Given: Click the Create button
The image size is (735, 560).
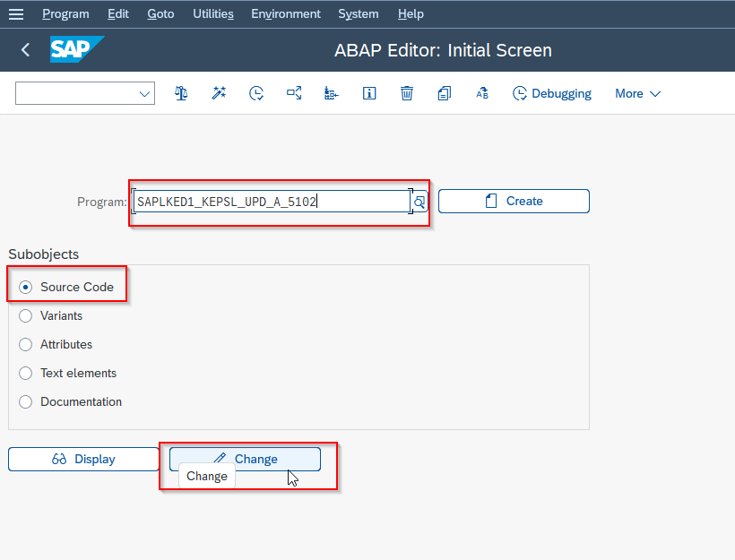Looking at the screenshot, I should tap(513, 201).
